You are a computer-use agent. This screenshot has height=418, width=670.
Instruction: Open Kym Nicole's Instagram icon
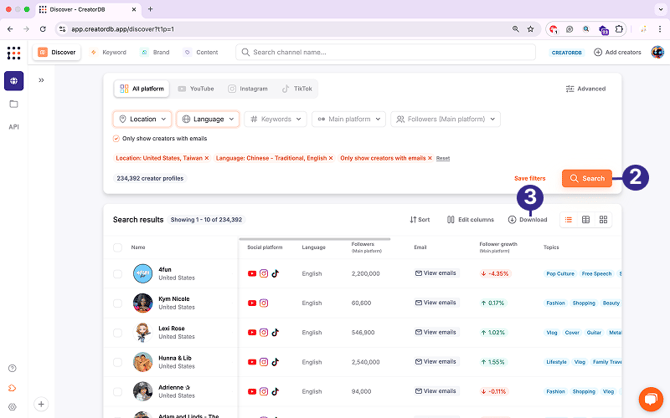(x=264, y=302)
